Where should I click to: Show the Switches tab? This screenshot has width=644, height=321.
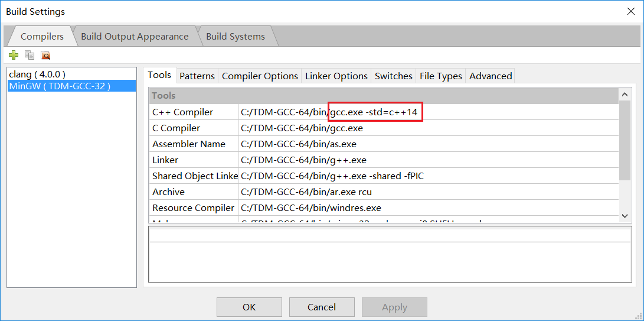pos(394,76)
